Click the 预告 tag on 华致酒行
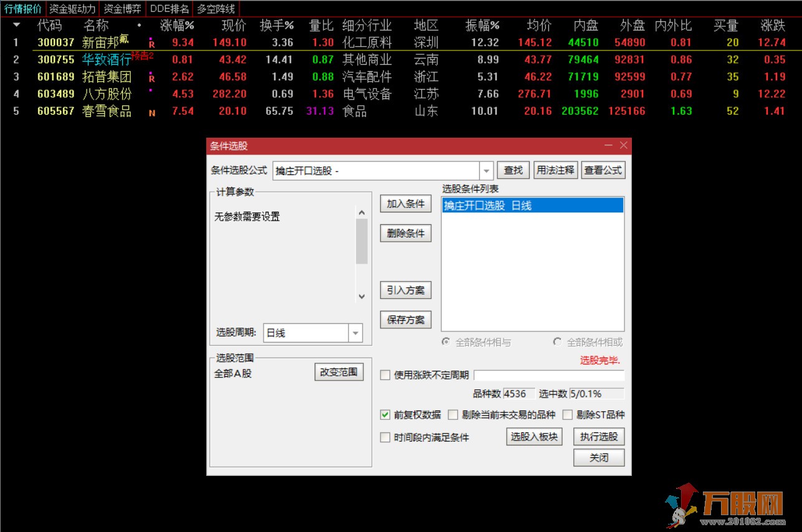This screenshot has height=532, width=802. tap(143, 55)
